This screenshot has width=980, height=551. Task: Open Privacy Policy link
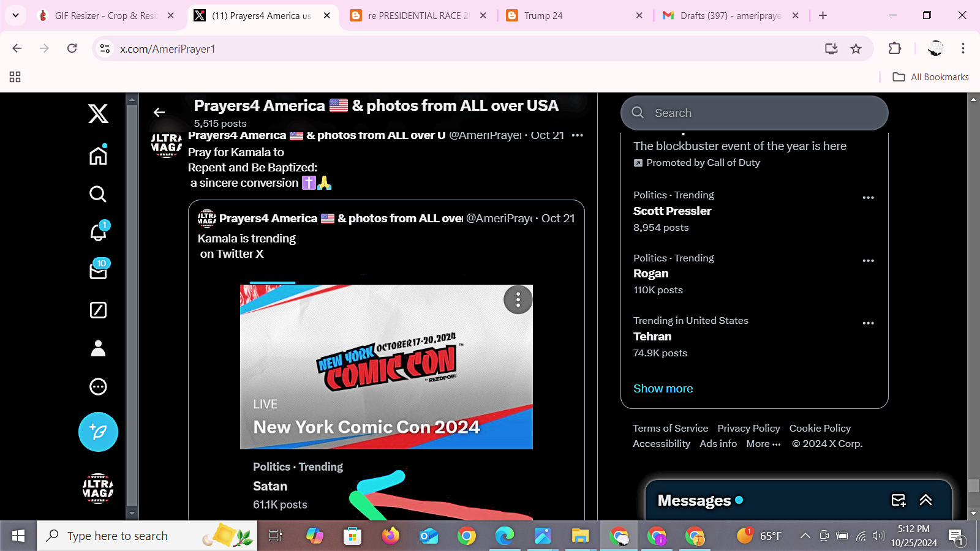coord(748,429)
